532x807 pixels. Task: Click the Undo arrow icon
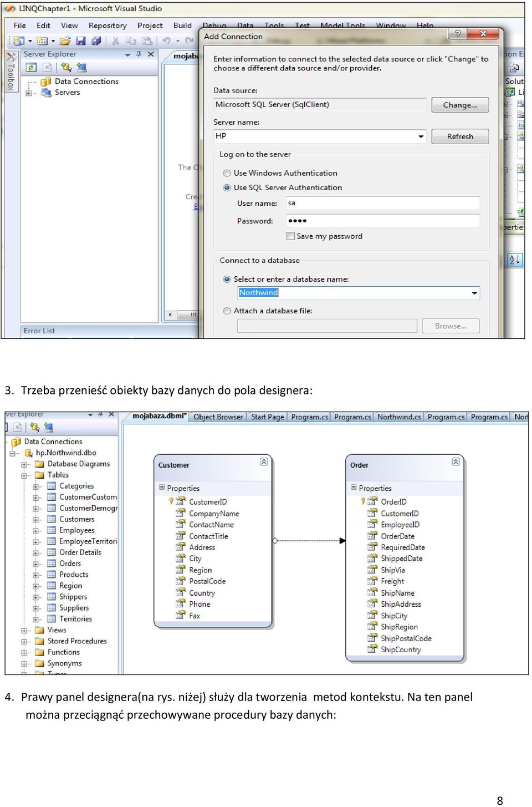(166, 41)
